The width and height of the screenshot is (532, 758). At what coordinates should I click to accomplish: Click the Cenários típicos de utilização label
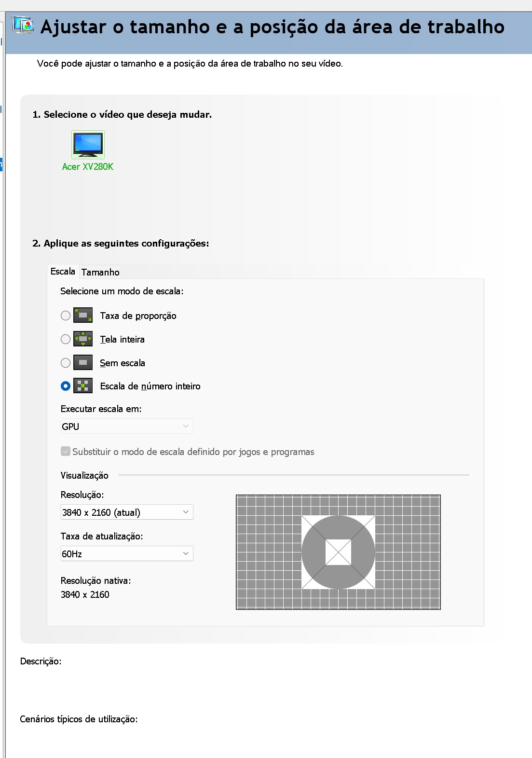79,719
